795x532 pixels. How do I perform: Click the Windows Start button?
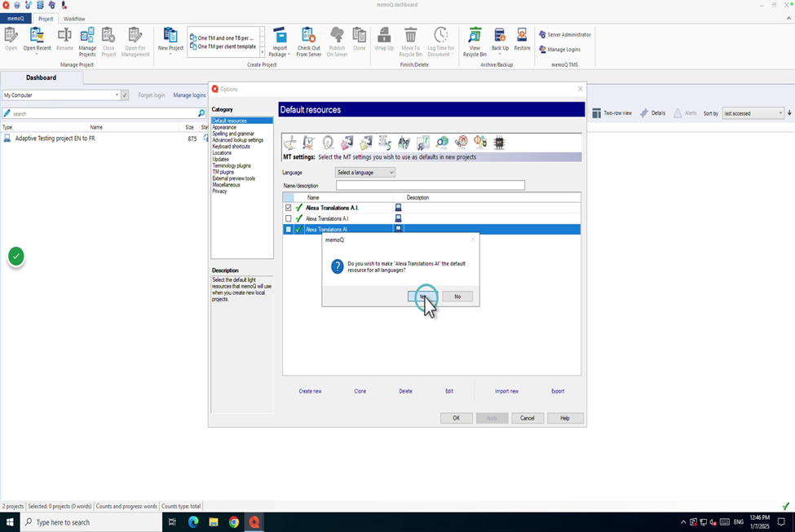tap(10, 522)
